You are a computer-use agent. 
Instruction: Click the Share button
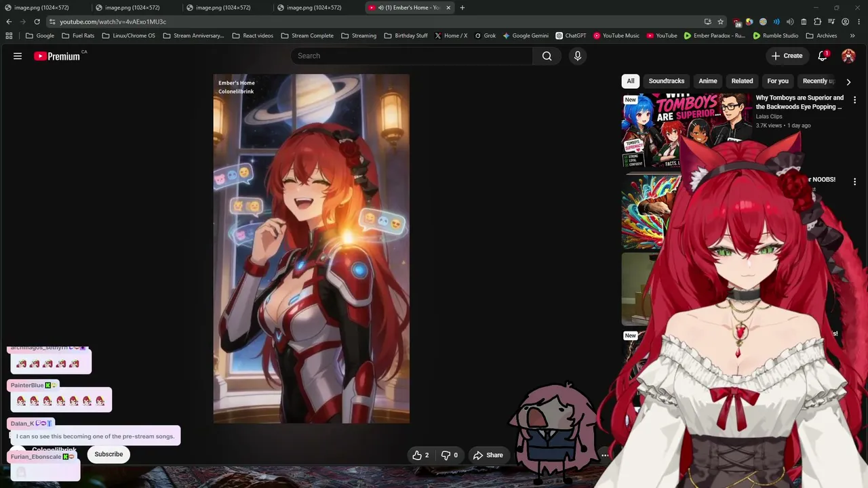[488, 455]
